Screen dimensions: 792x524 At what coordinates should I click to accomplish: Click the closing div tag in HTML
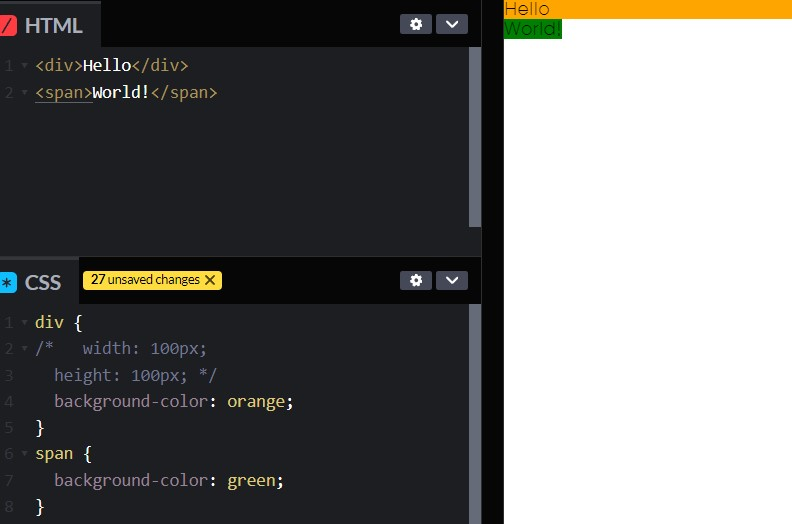[x=160, y=66]
